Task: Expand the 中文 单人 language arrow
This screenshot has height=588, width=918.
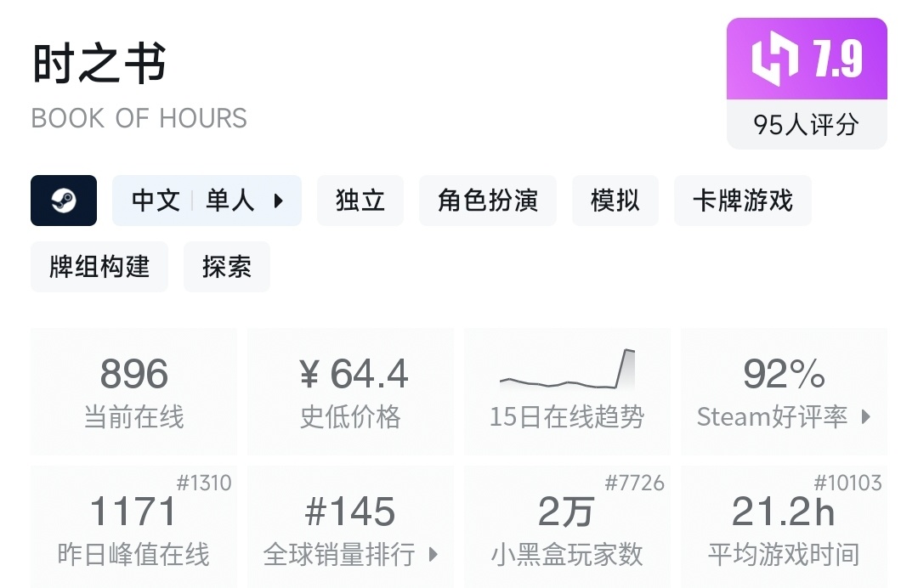Action: (278, 201)
